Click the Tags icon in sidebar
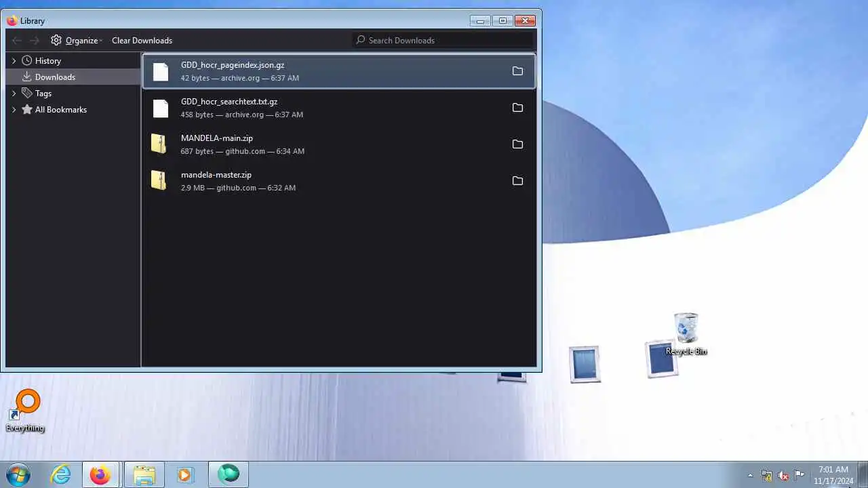The image size is (868, 488). pos(27,93)
